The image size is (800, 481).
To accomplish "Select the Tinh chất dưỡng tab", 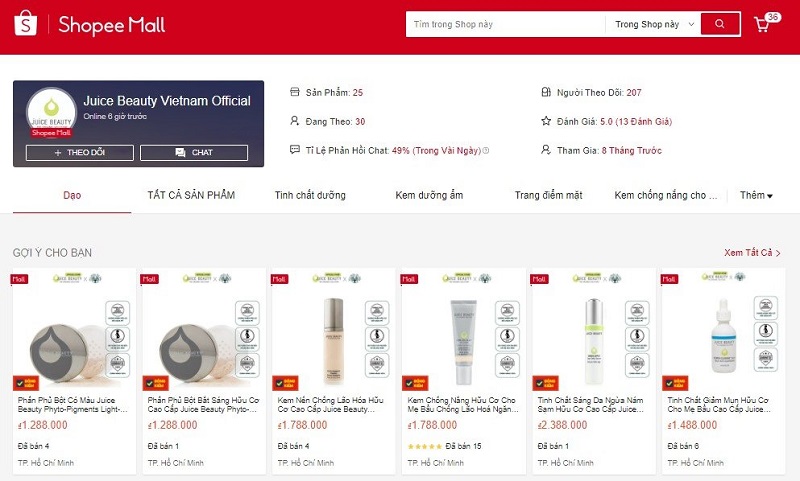I will 310,195.
